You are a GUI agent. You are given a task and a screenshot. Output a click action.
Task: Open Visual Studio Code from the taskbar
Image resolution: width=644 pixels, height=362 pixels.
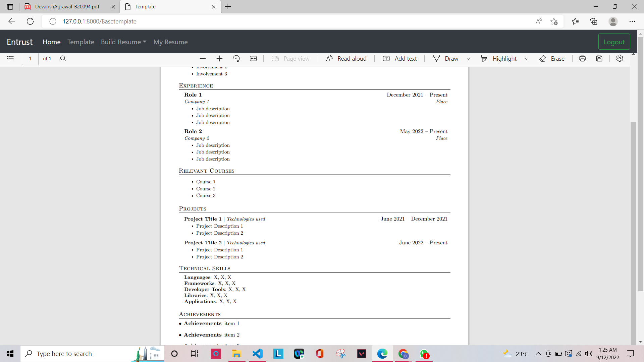coord(257,354)
